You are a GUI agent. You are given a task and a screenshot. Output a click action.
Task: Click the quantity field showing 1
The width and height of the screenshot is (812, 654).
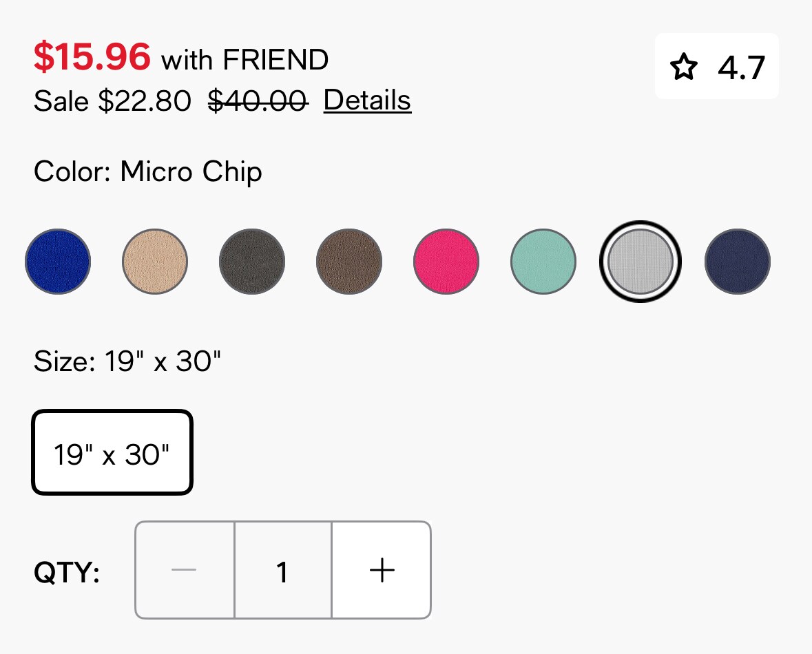pyautogui.click(x=283, y=570)
